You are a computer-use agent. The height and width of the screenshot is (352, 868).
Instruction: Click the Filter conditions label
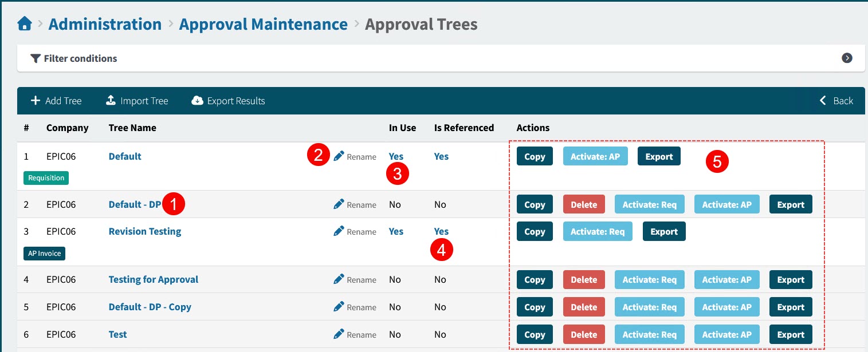(80, 58)
